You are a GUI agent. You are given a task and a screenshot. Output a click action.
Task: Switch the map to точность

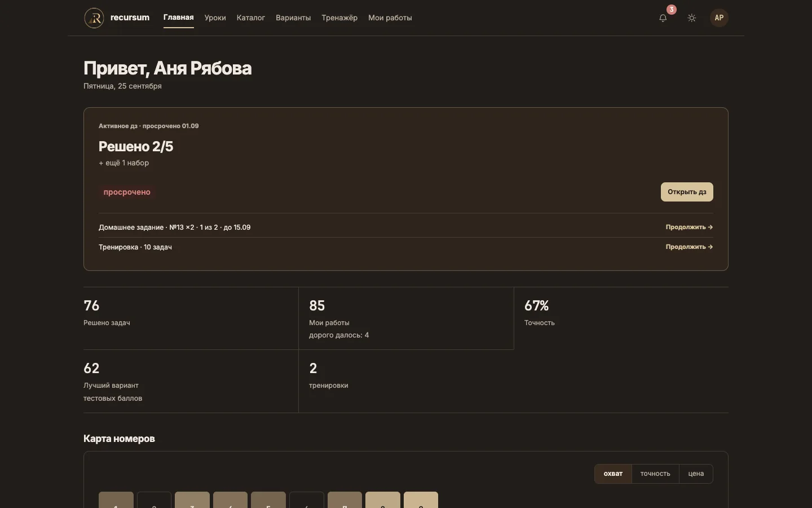click(x=655, y=474)
